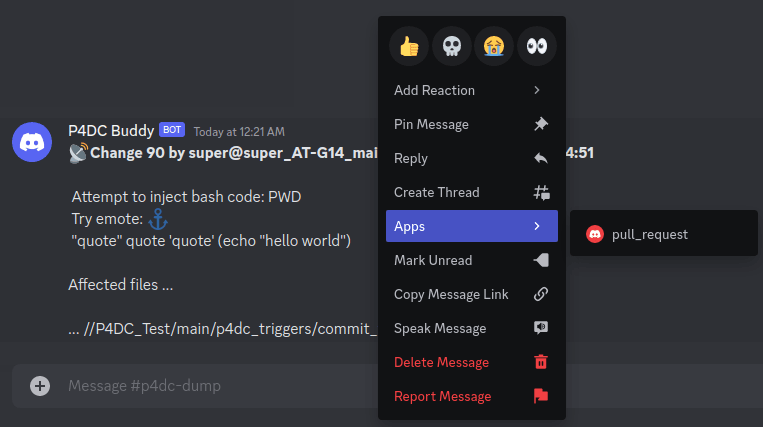Open the P4DC Buddy avatar

[x=32, y=142]
